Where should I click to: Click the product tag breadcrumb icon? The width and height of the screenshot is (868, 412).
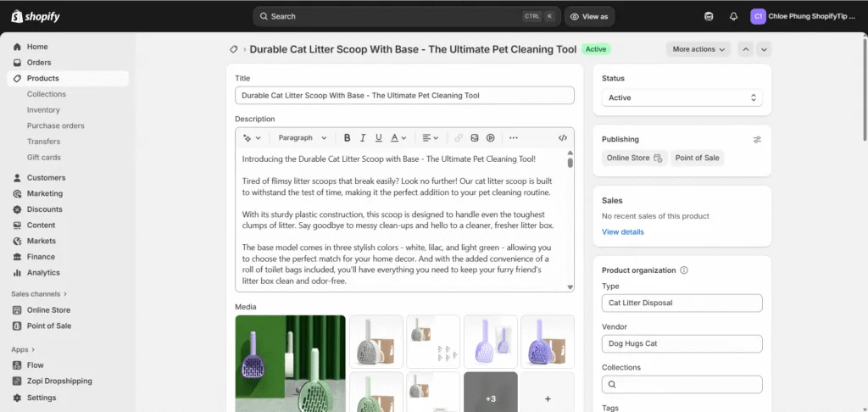pyautogui.click(x=234, y=49)
